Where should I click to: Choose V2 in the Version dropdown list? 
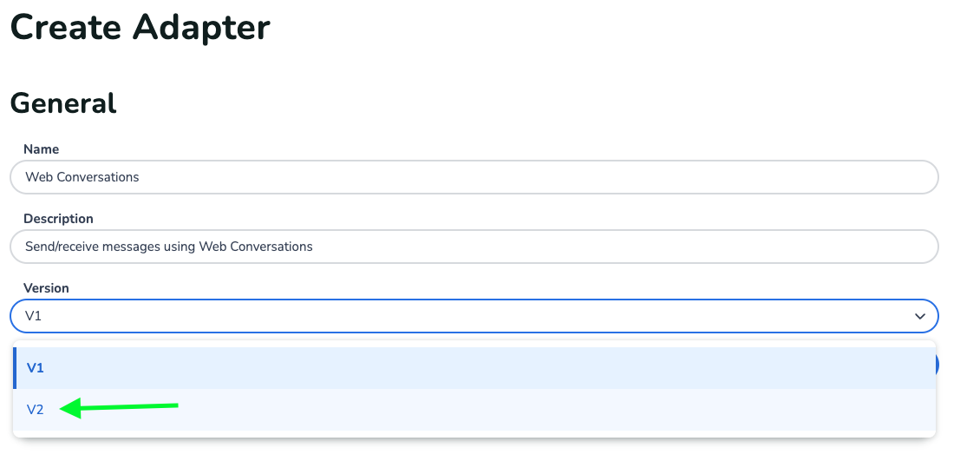(36, 410)
